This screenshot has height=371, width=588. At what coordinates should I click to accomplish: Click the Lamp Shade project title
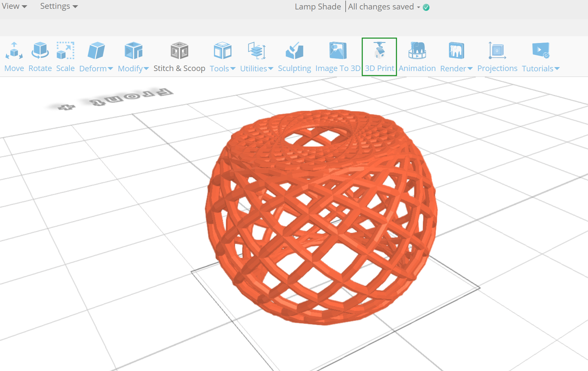click(318, 7)
